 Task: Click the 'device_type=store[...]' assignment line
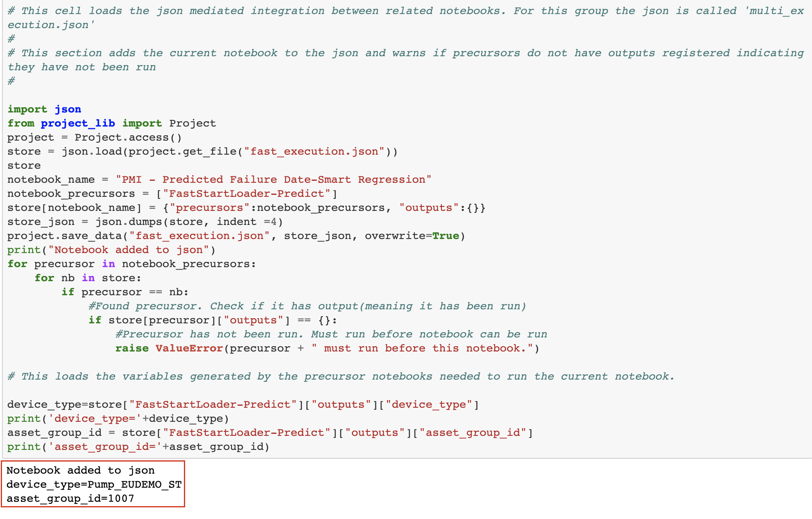tap(243, 405)
